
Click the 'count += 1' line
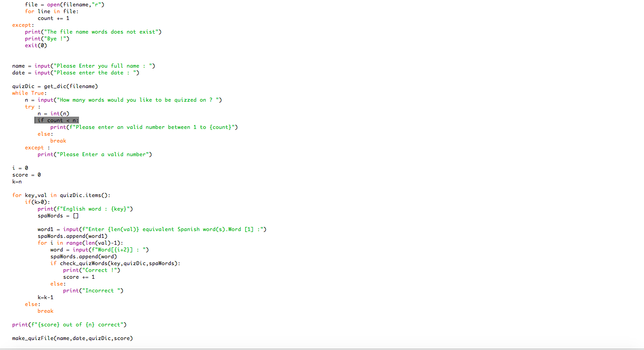pyautogui.click(x=54, y=18)
